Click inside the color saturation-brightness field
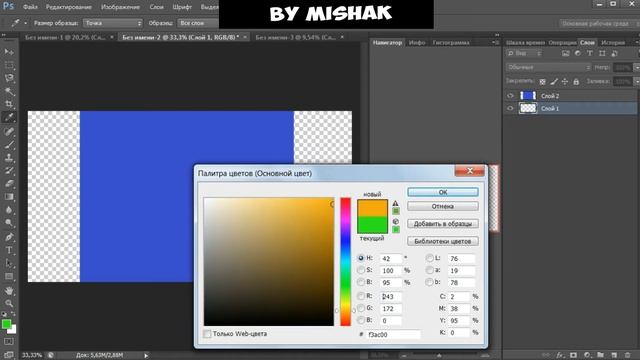This screenshot has height=360, width=640. click(269, 262)
